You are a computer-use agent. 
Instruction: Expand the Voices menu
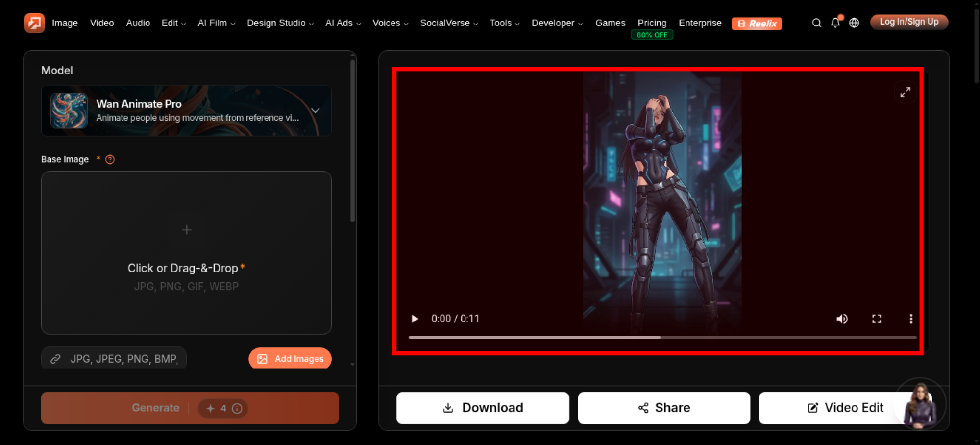click(391, 23)
